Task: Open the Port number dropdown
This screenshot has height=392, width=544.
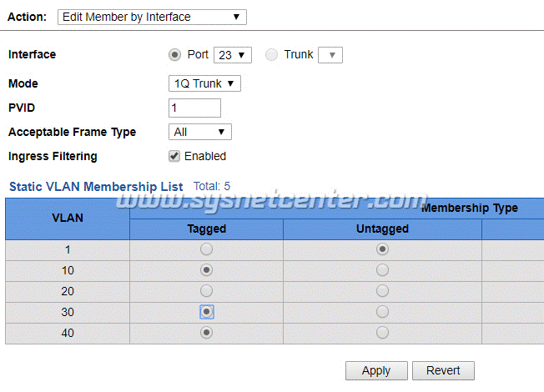Action: coord(233,55)
